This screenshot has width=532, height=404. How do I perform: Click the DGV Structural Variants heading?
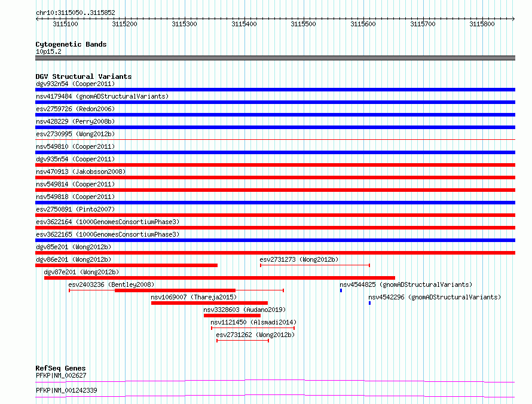tap(84, 76)
